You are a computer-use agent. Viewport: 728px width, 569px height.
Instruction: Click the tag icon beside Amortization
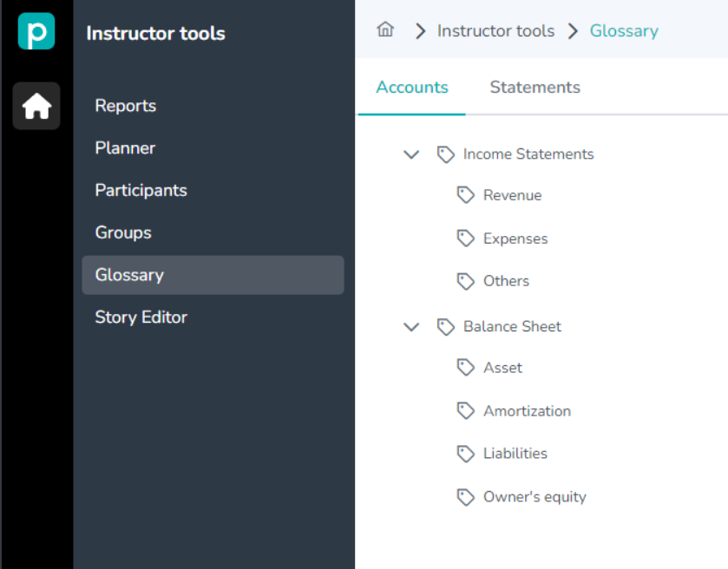click(x=466, y=411)
